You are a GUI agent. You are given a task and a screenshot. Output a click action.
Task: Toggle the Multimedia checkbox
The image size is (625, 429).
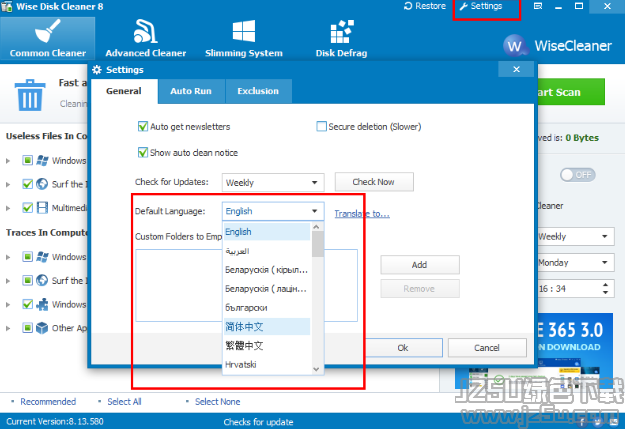[27, 208]
